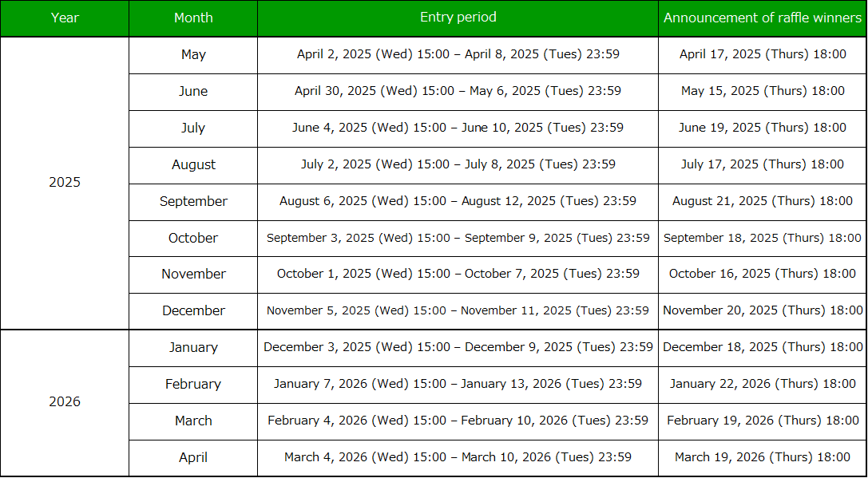Click the entry period starting April 2, 2025
The height and width of the screenshot is (478, 868).
tap(458, 55)
